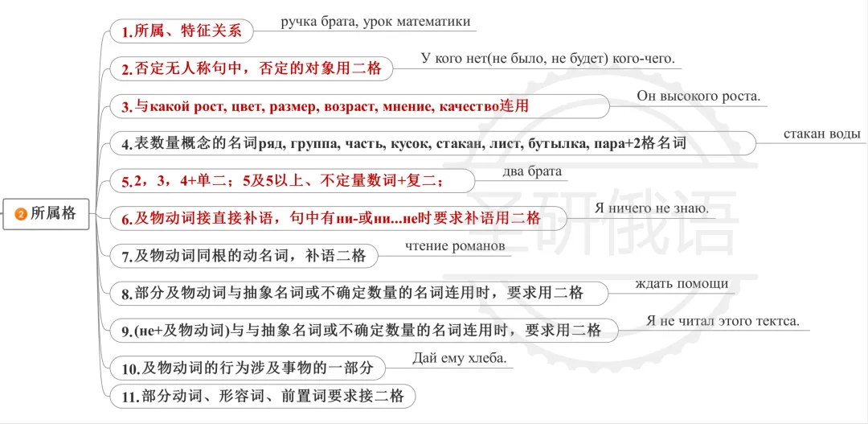Select the central node 所属格
Image resolution: width=868 pixels, height=424 pixels.
click(x=46, y=213)
